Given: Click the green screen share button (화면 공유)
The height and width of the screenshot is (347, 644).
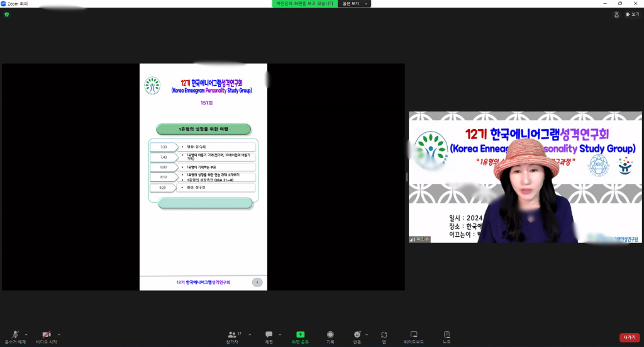Looking at the screenshot, I should coord(300,337).
